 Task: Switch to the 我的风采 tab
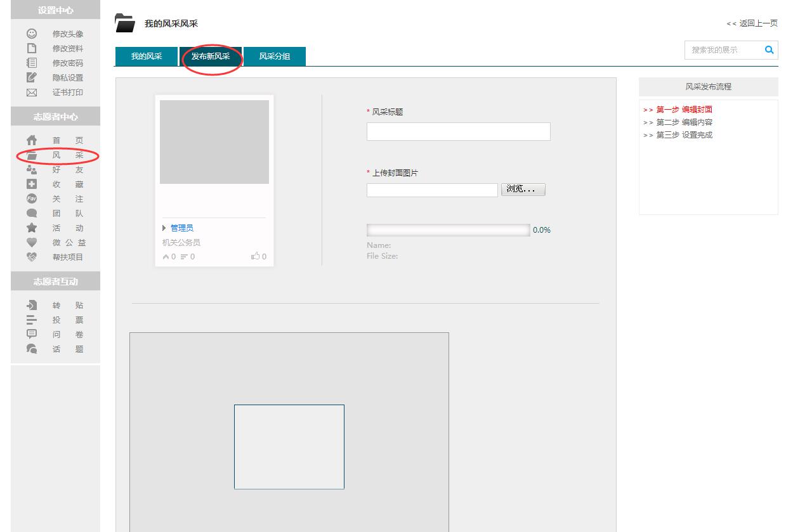pyautogui.click(x=147, y=56)
